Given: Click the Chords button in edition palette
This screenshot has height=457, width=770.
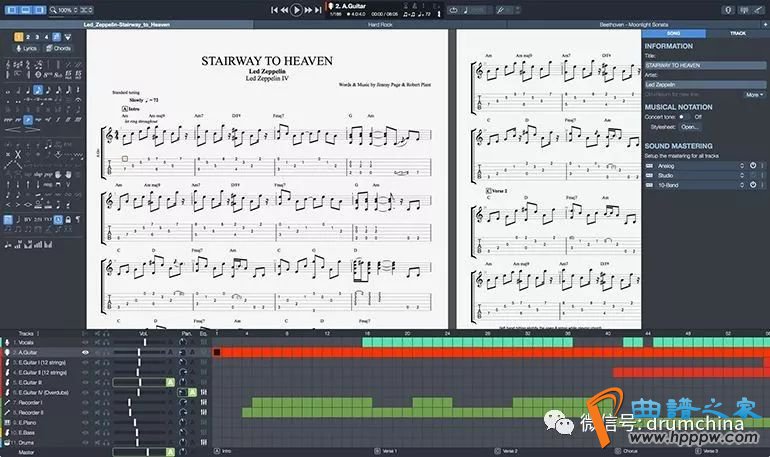Looking at the screenshot, I should click(59, 48).
